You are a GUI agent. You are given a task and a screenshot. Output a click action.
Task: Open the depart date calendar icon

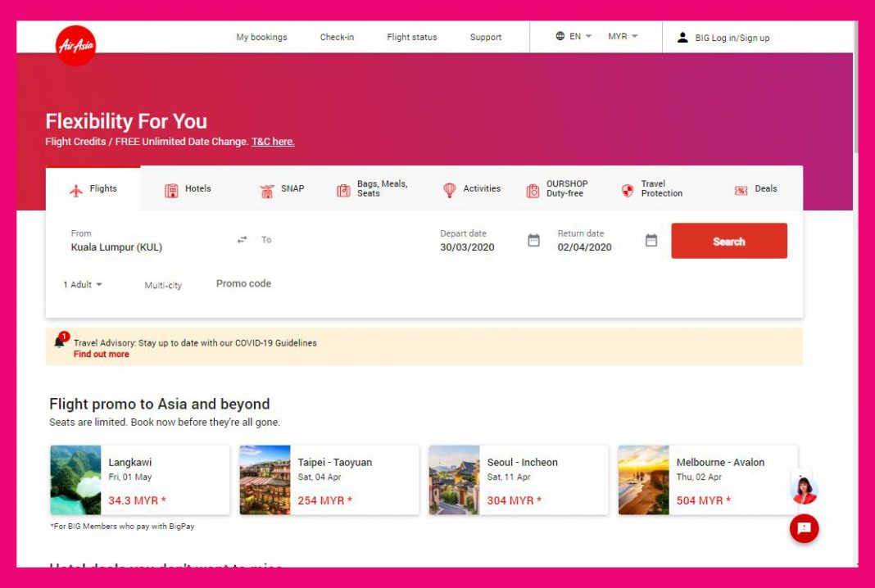pyautogui.click(x=533, y=240)
